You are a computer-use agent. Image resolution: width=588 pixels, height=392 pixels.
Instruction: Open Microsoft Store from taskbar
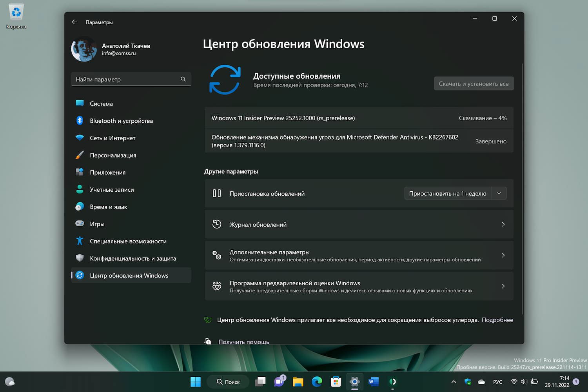[x=336, y=381]
